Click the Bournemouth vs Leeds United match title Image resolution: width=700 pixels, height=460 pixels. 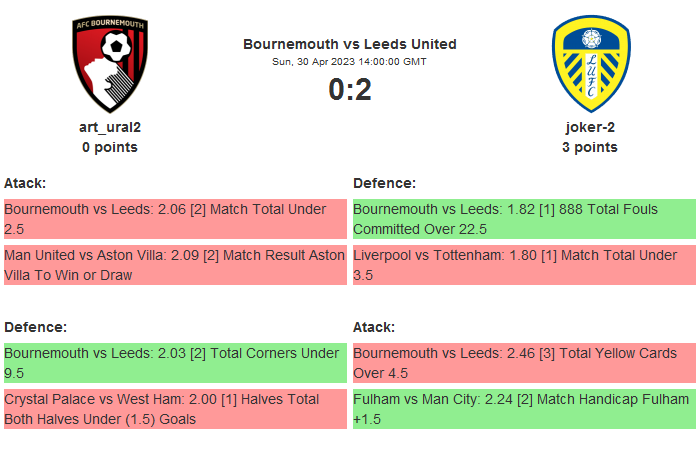pyautogui.click(x=350, y=44)
